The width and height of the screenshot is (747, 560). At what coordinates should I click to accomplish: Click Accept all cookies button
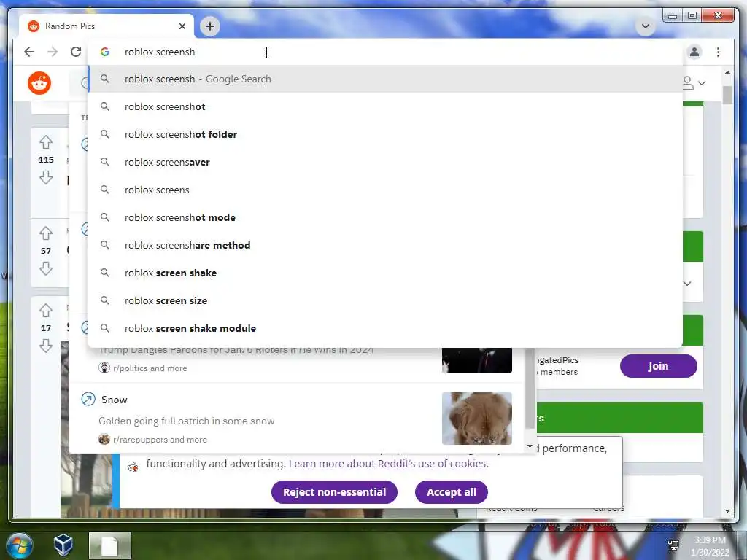point(451,492)
